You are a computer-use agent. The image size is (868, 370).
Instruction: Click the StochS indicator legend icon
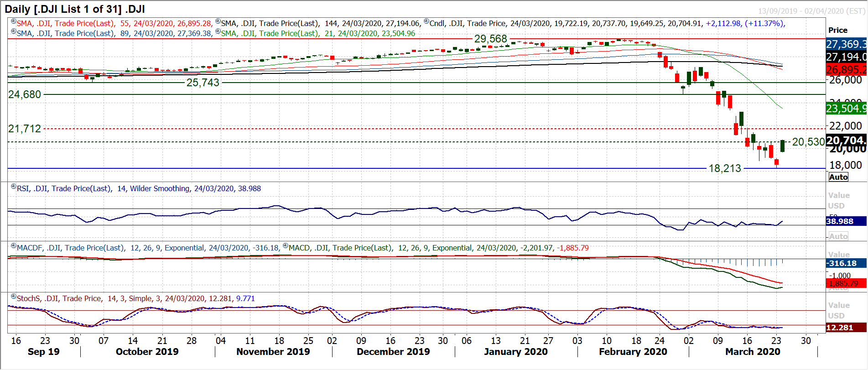point(14,296)
